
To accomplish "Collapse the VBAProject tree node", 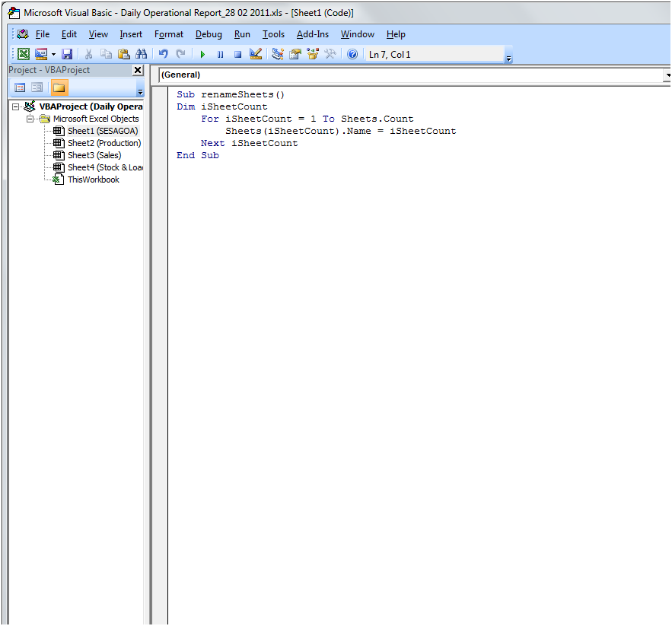I will pos(16,107).
